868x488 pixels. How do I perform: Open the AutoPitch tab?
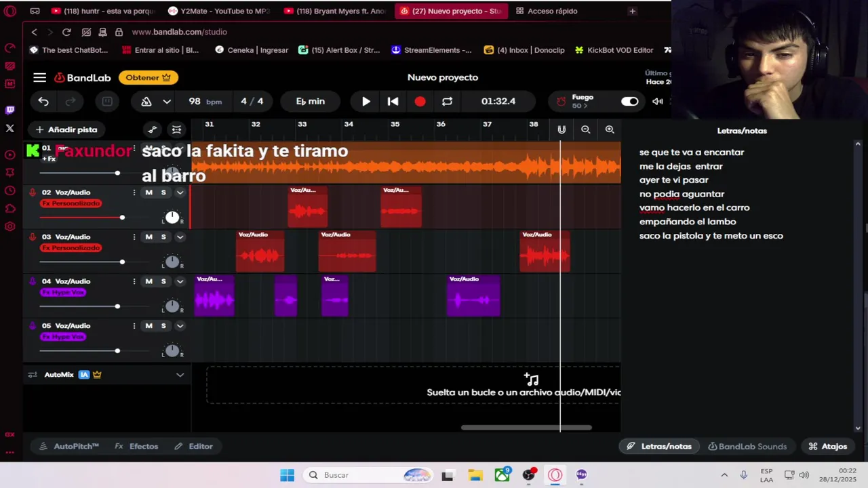(x=69, y=446)
